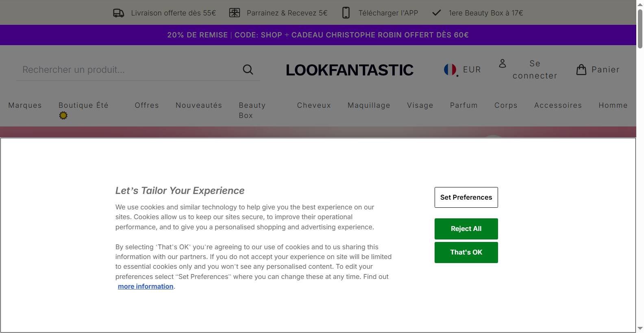644x333 pixels.
Task: Open the shopping bag basket icon
Action: point(581,70)
